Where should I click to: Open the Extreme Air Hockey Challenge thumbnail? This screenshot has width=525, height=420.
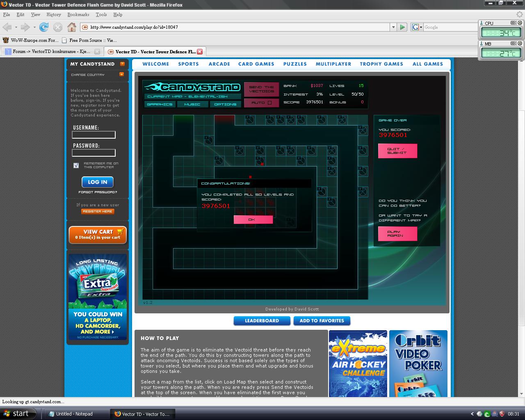(358, 364)
